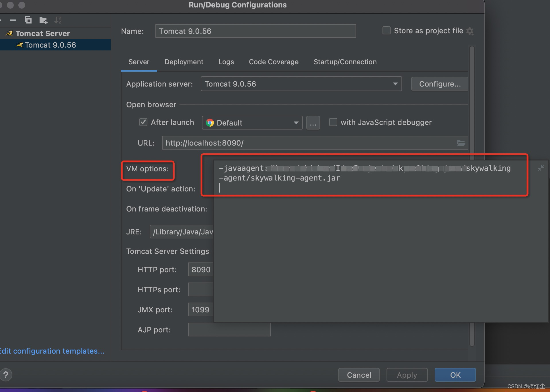Screen dimensions: 550x392
Task: Click On frame deactivation label
Action: coord(167,209)
